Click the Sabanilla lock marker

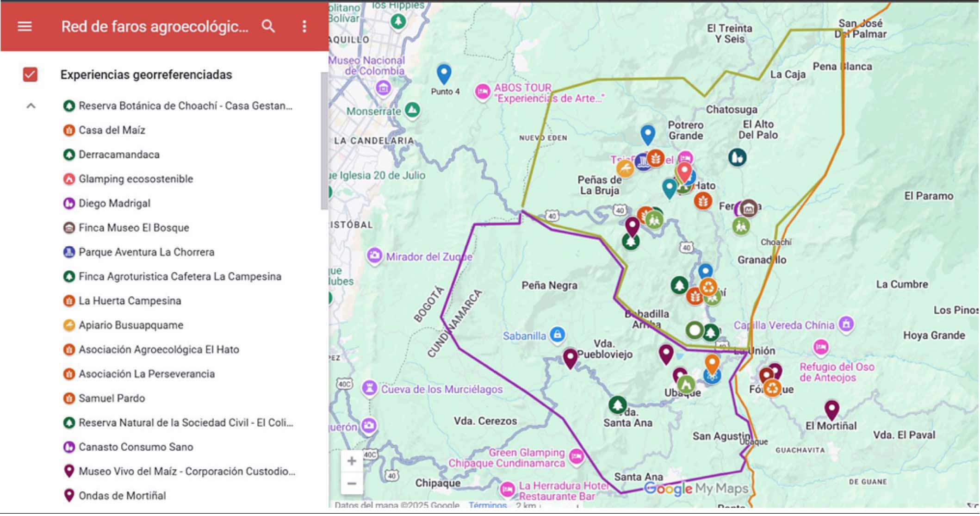click(x=557, y=335)
